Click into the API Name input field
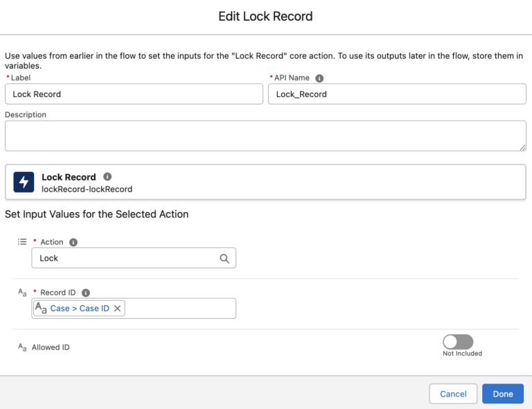 click(x=397, y=94)
